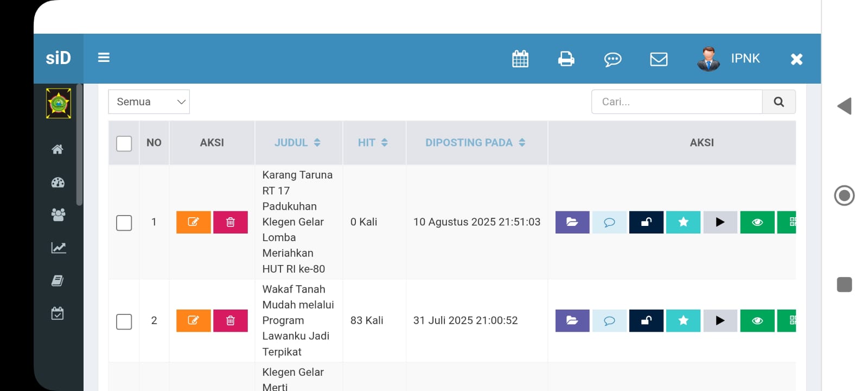Open the hamburger sidebar menu
The image size is (868, 391).
(104, 58)
